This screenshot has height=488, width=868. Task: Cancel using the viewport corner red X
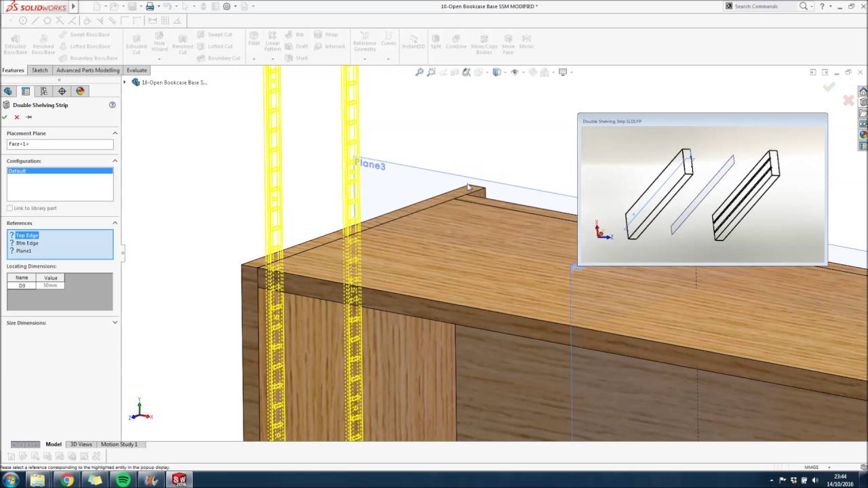tap(848, 100)
